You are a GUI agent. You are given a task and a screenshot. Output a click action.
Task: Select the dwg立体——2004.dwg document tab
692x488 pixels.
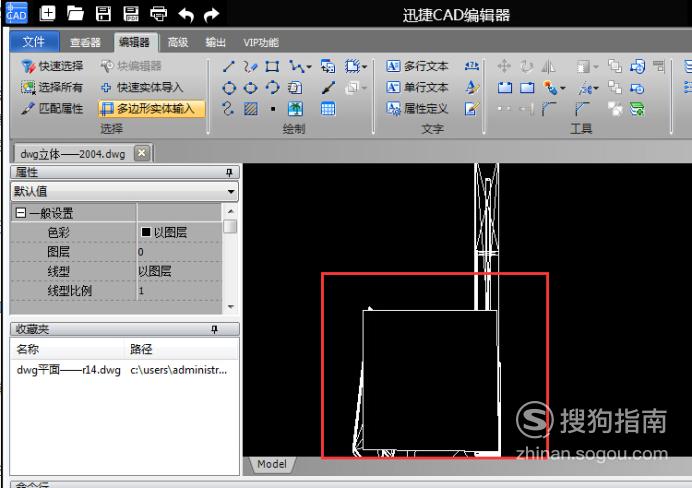click(73, 154)
